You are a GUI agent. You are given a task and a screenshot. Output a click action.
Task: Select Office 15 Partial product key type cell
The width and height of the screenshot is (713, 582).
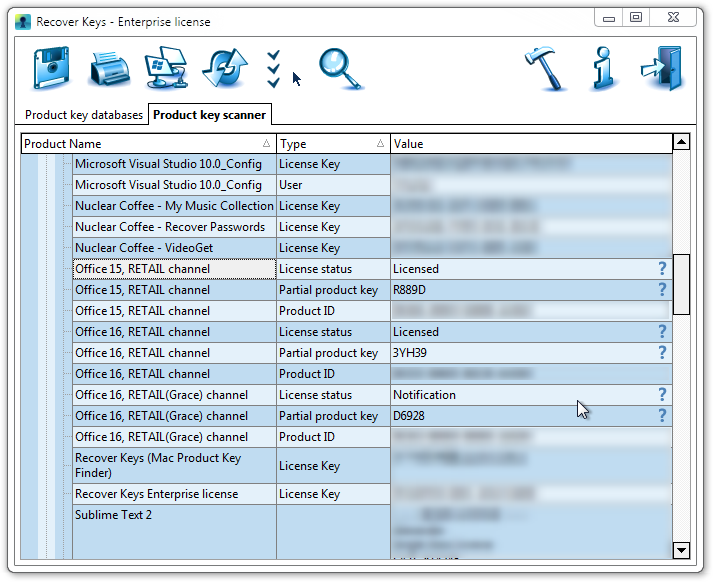pyautogui.click(x=333, y=290)
